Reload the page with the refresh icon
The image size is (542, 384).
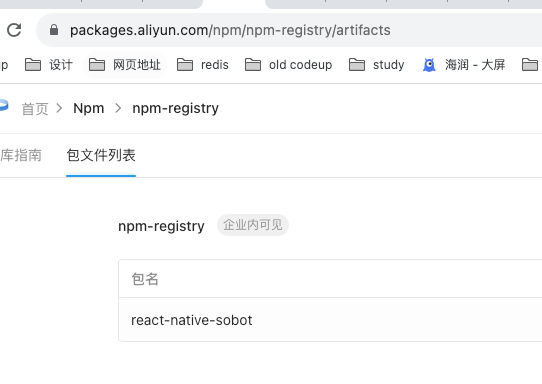(x=14, y=30)
